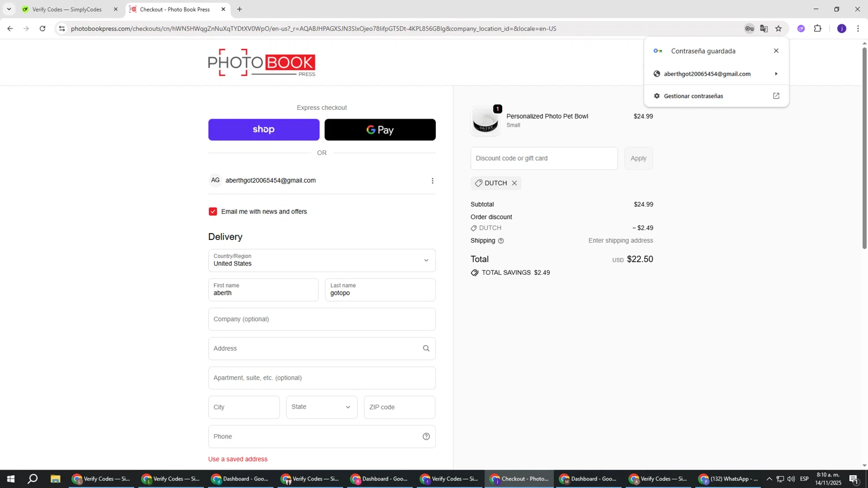Screen dimensions: 868x488
Task: Click the password key icon in address bar
Action: click(x=749, y=28)
